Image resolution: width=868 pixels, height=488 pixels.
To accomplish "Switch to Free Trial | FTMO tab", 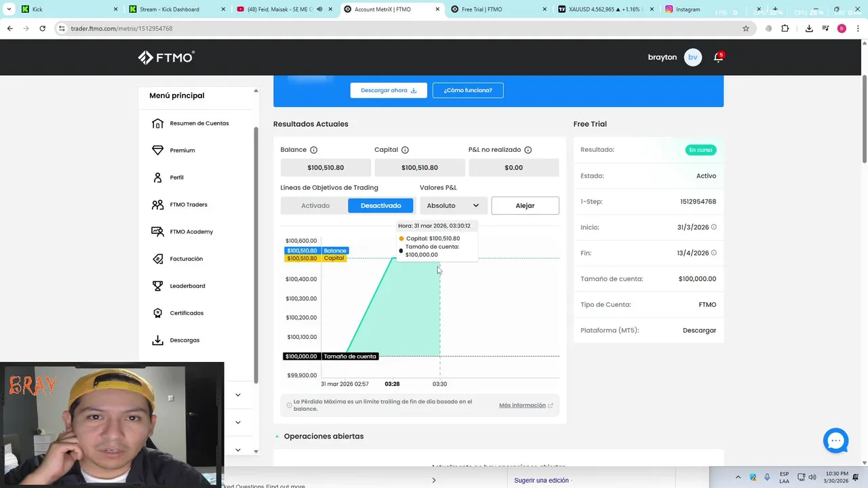I will click(498, 9).
